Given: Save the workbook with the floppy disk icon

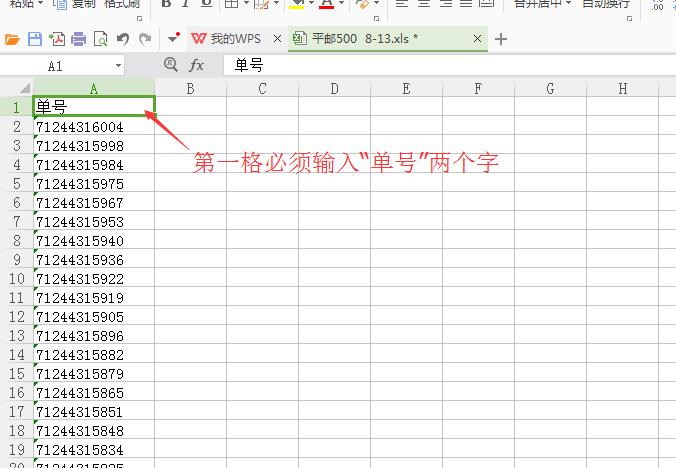Looking at the screenshot, I should point(35,40).
